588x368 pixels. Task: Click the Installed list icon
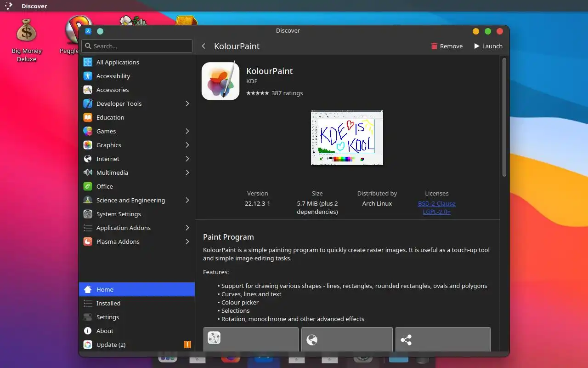87,303
